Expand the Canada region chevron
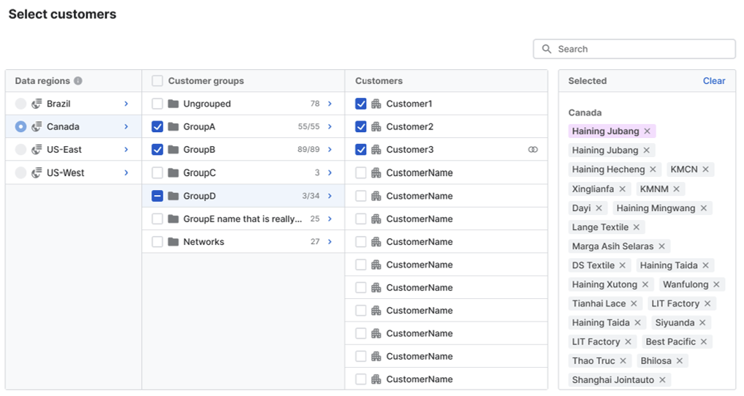Image resolution: width=744 pixels, height=396 pixels. pyautogui.click(x=126, y=127)
